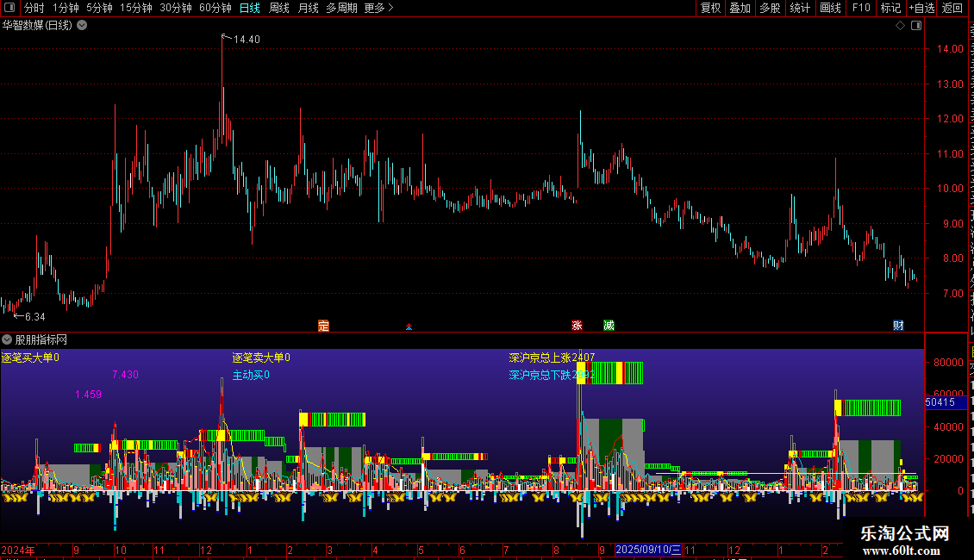Open the 多股 multi-stock view
The width and height of the screenshot is (974, 560).
tap(770, 8)
